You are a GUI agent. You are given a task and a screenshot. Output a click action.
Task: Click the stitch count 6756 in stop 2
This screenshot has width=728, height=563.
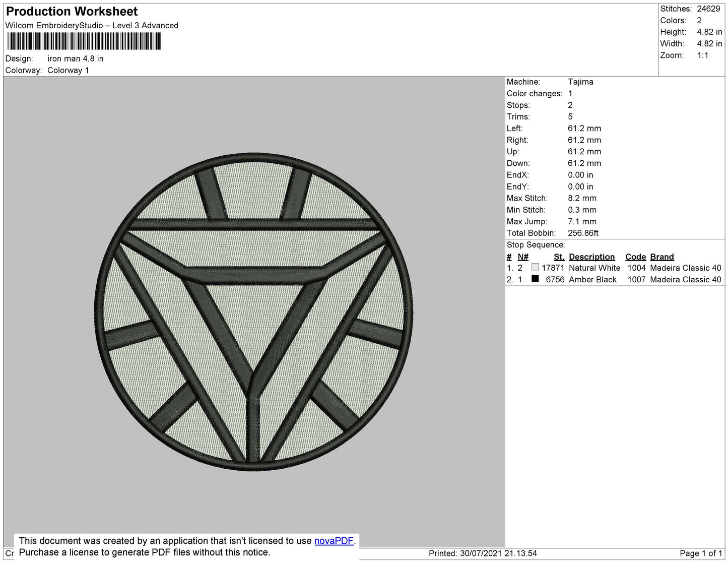(x=555, y=279)
